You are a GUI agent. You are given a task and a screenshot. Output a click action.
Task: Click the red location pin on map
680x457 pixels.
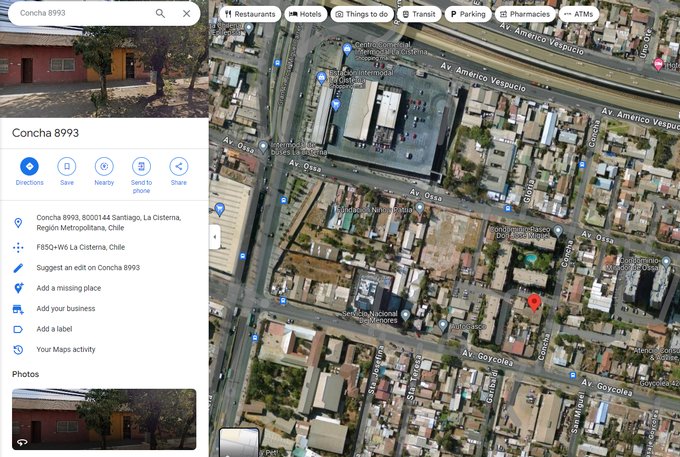(534, 302)
